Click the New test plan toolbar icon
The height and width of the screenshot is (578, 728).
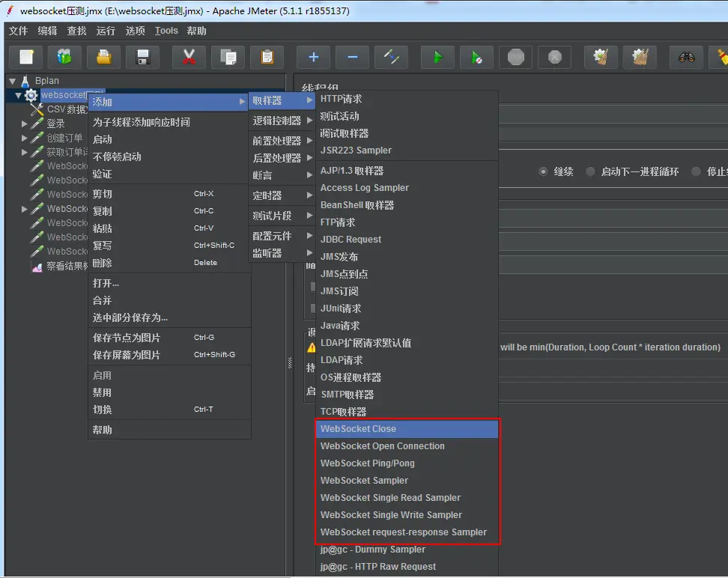[26, 57]
